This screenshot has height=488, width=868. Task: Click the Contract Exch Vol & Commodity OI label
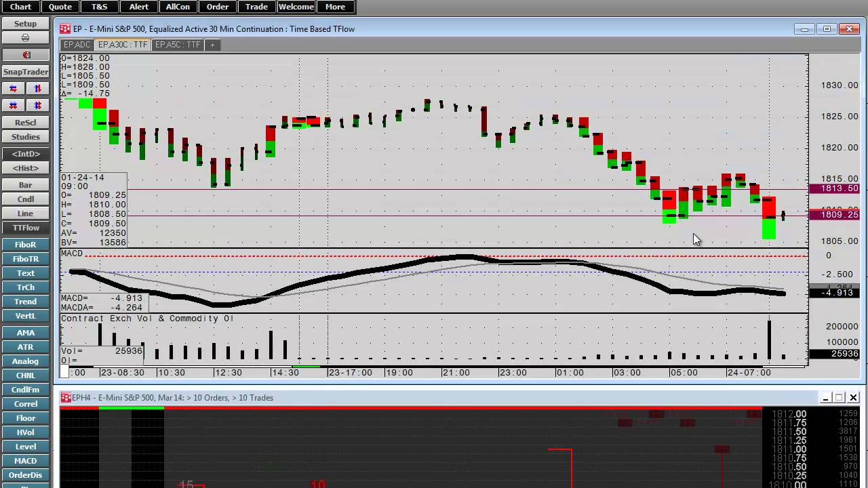(148, 319)
